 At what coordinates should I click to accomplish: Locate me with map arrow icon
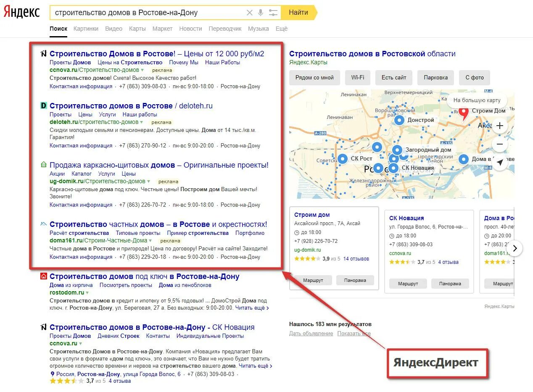coord(500,163)
